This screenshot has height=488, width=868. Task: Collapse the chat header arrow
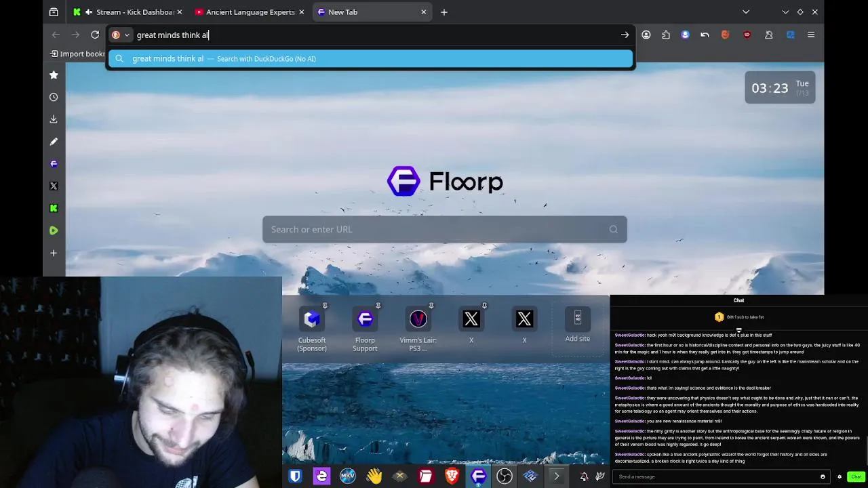pos(738,331)
